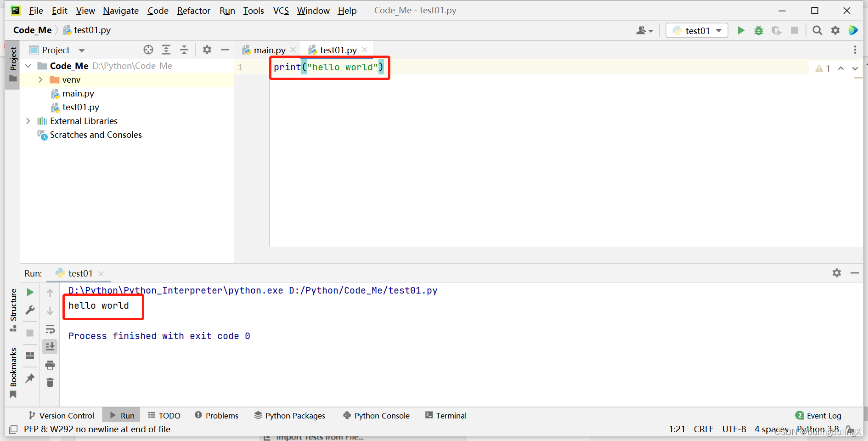Collapse all in Project panel

click(x=184, y=50)
